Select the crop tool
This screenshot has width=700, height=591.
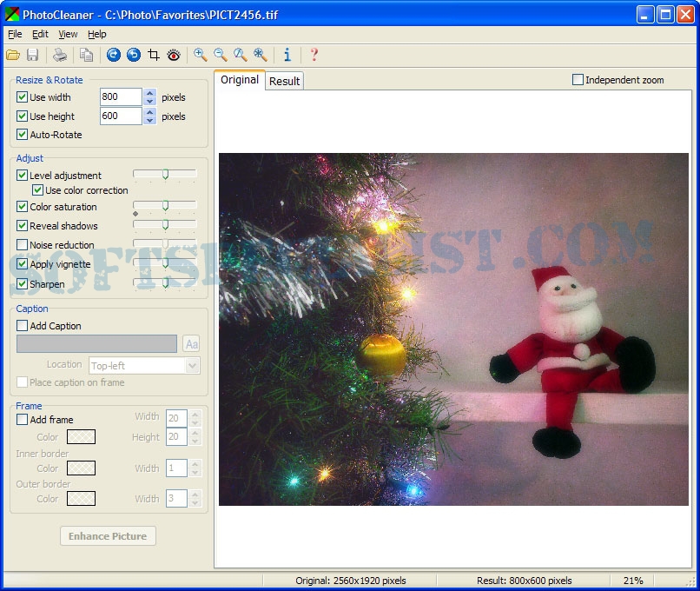[154, 56]
